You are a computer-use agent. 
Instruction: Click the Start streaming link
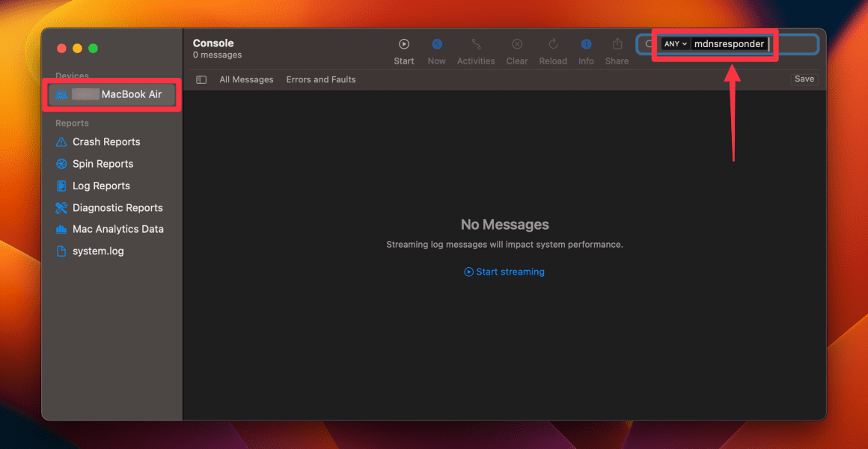tap(504, 272)
